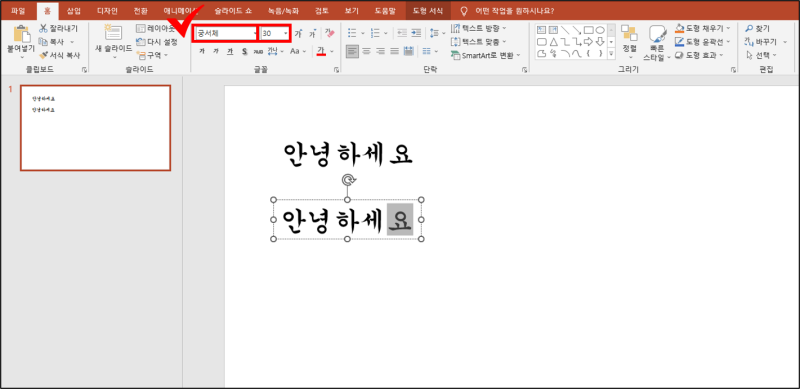The image size is (800, 389).
Task: Open Arrange (정렬) options
Action: click(x=630, y=42)
